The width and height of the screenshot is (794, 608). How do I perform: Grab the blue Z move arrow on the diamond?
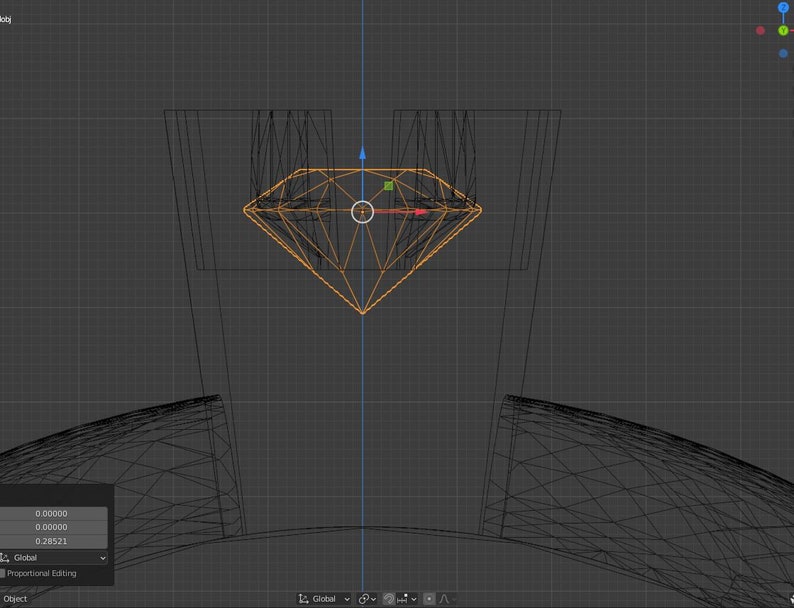click(x=363, y=153)
